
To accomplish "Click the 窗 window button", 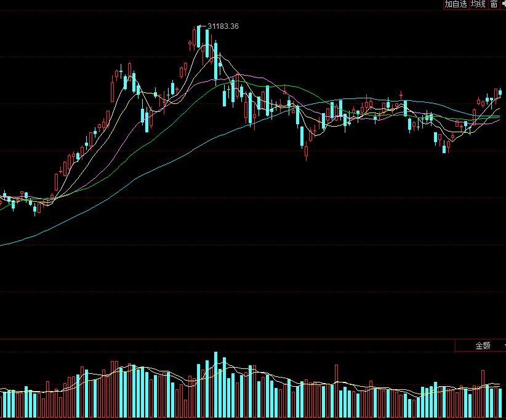I will [x=494, y=4].
